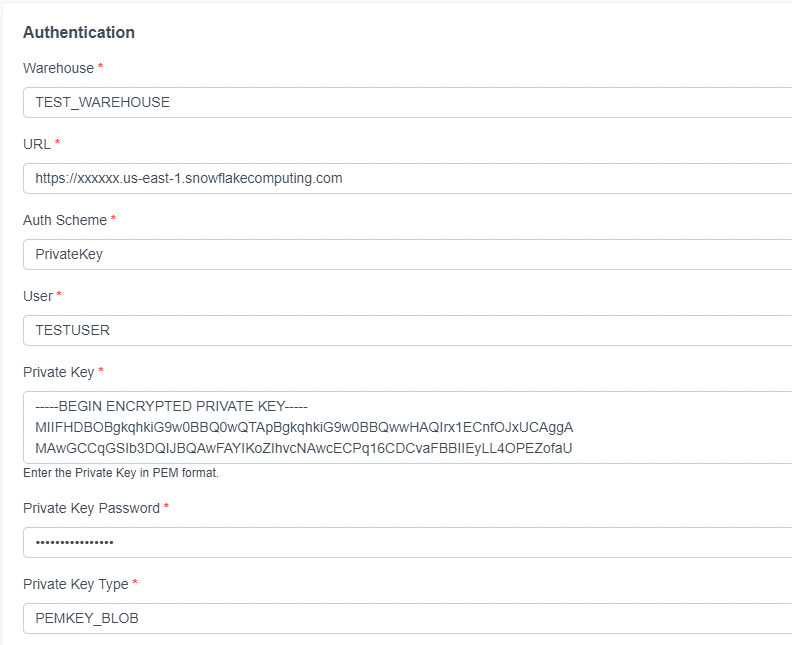
Task: Click the red asterisk beside Private Key Password
Action: [x=167, y=507]
